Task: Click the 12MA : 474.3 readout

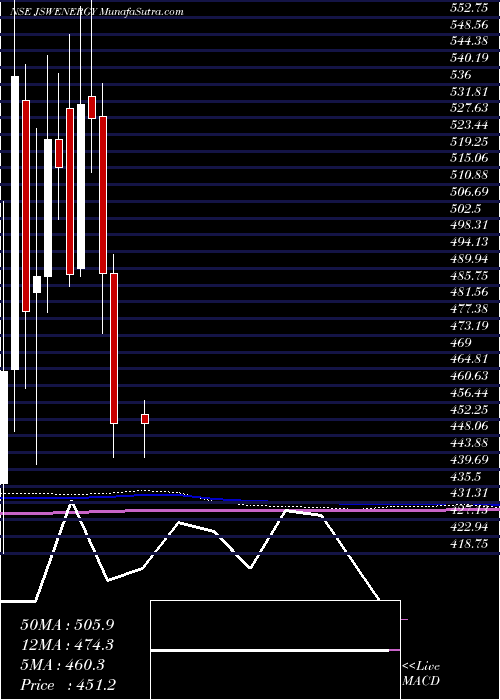Action: pyautogui.click(x=67, y=645)
